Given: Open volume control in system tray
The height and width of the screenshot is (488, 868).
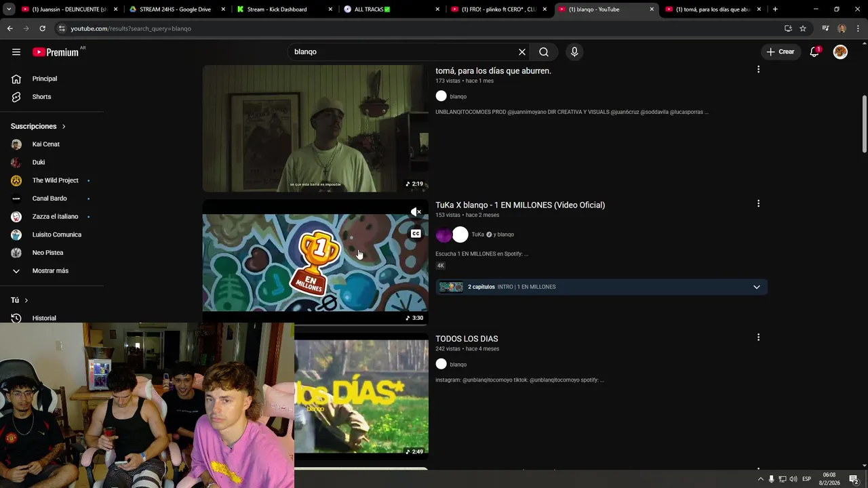Looking at the screenshot, I should click(793, 479).
